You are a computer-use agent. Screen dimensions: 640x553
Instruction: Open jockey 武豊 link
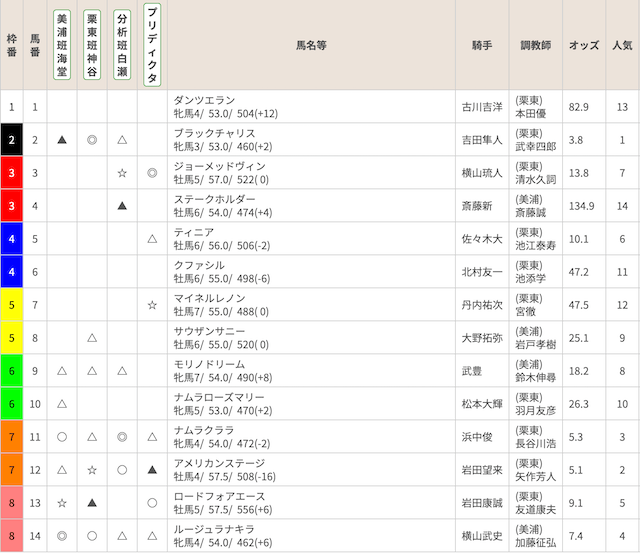472,371
